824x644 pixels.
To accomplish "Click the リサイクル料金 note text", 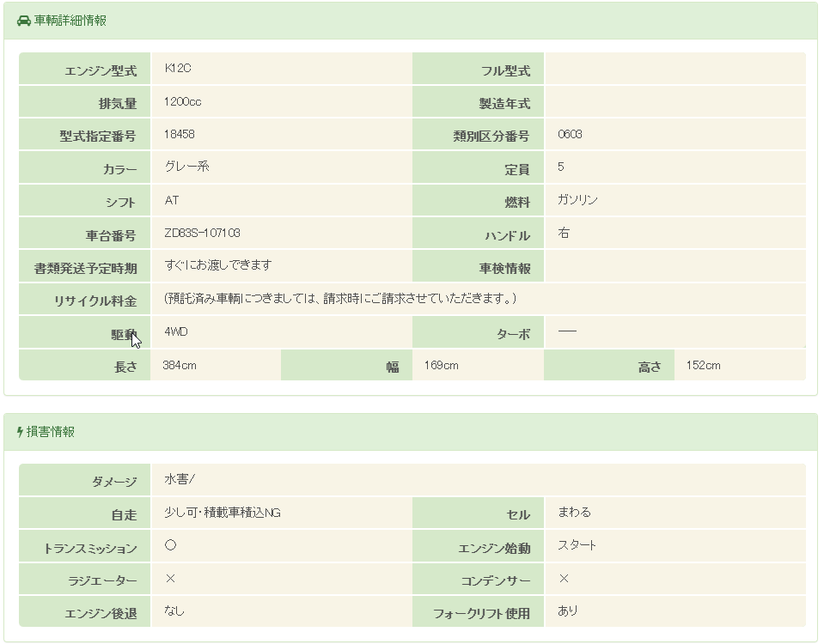I will point(339,299).
